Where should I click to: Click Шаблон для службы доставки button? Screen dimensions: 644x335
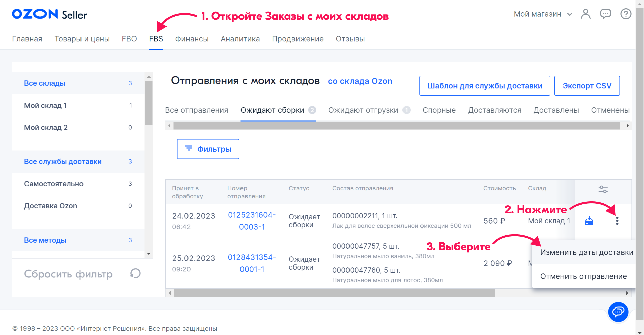(485, 86)
